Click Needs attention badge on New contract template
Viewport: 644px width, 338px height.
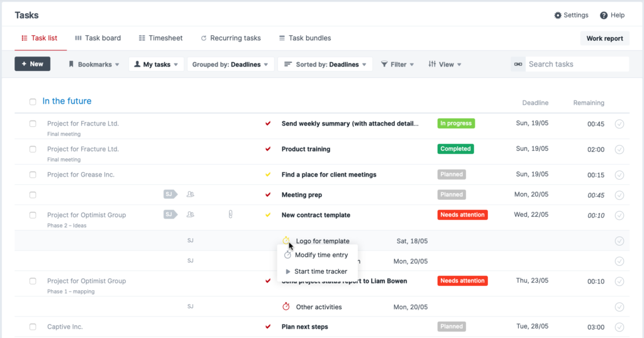(x=462, y=214)
